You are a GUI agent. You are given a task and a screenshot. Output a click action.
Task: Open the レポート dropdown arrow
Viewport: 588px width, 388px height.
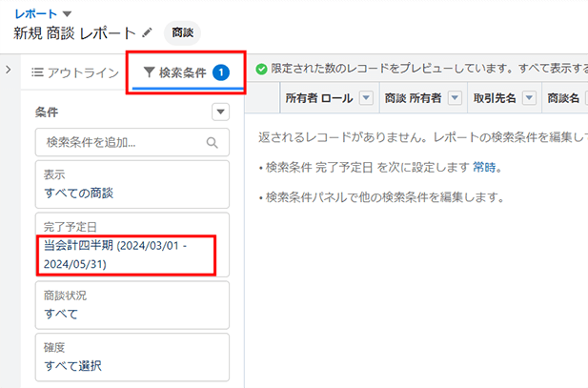point(67,14)
